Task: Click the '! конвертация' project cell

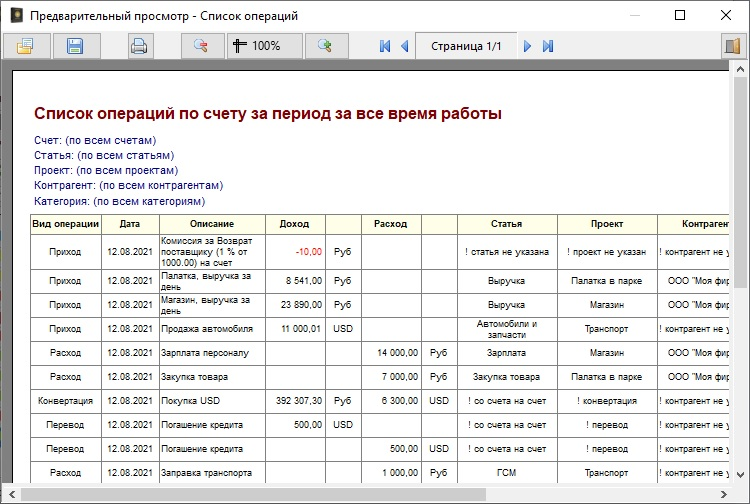Action: point(607,401)
